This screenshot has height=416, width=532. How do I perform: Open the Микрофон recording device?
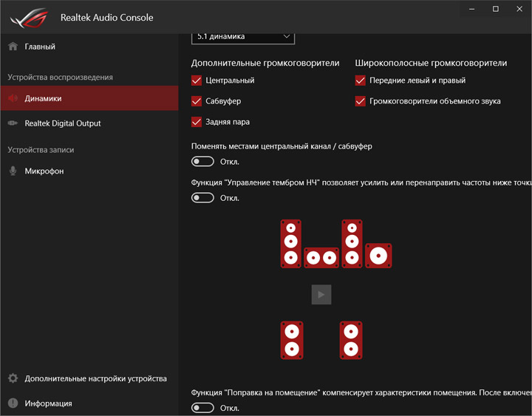pos(44,171)
